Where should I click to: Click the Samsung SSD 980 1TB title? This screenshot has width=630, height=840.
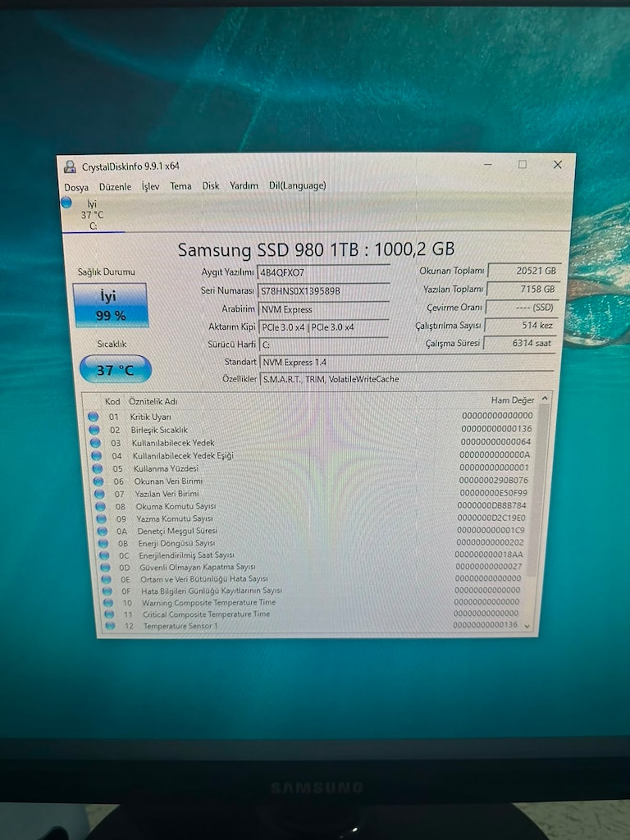[316, 249]
